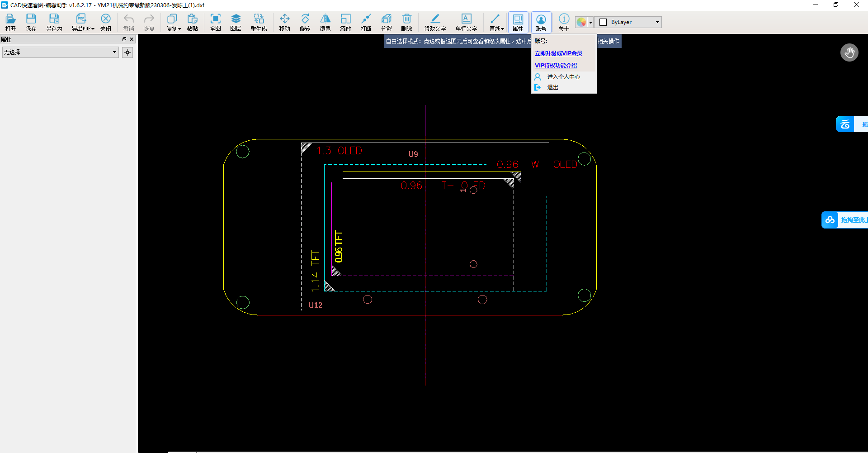Click the About (关于) info icon
The height and width of the screenshot is (453, 868).
pos(564,22)
